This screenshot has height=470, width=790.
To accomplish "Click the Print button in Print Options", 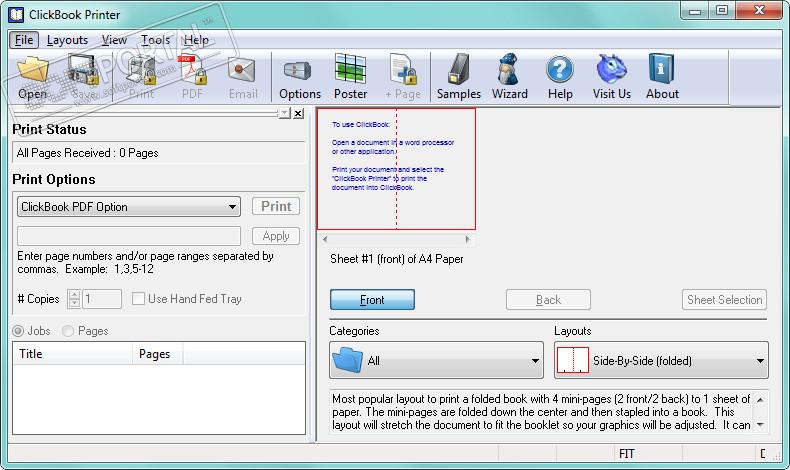I will [x=276, y=206].
